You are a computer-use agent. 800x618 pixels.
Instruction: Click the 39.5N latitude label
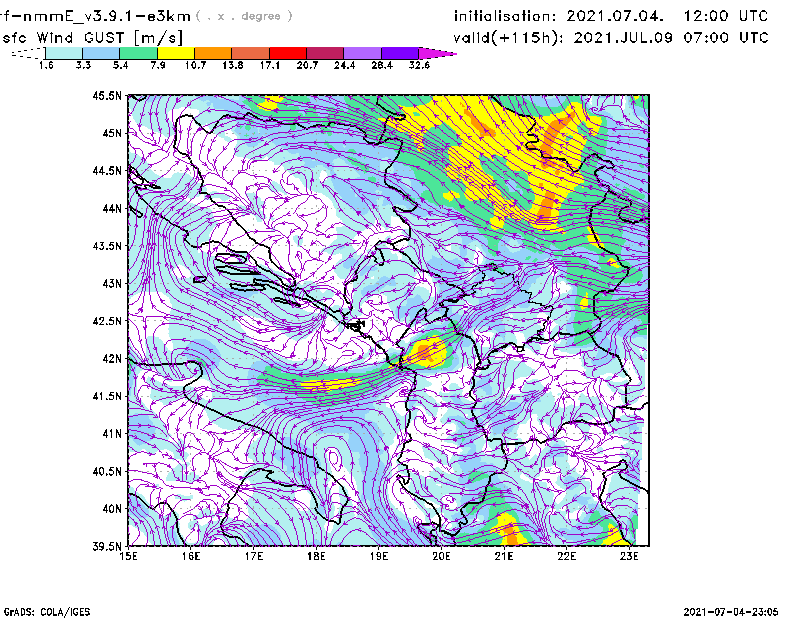[107, 546]
